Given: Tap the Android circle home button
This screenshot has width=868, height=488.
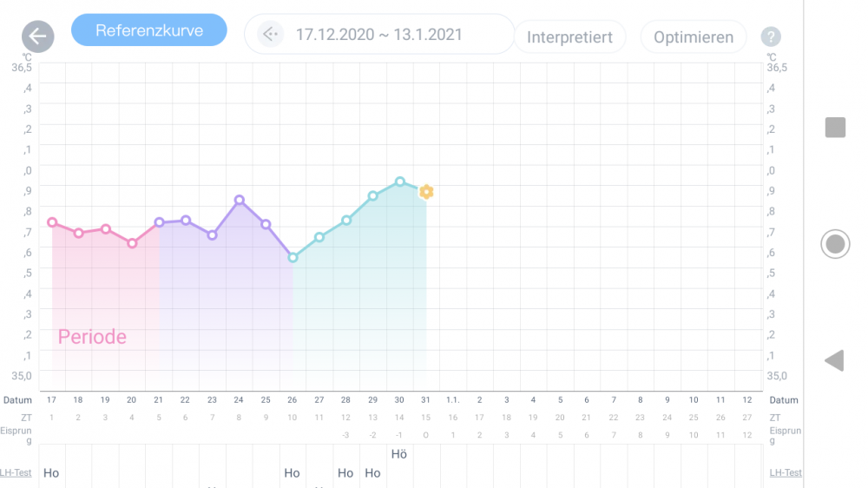Looking at the screenshot, I should tap(835, 244).
